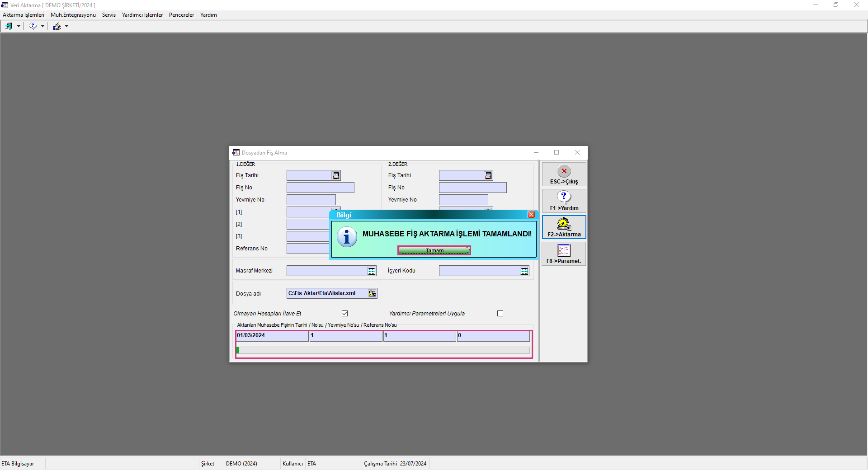The image size is (868, 470).
Task: Expand the third toolbar icon dropdown arrow
Action: 66,27
